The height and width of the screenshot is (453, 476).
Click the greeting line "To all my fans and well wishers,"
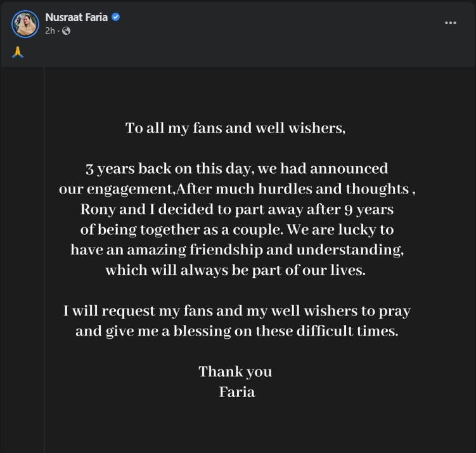coord(236,128)
